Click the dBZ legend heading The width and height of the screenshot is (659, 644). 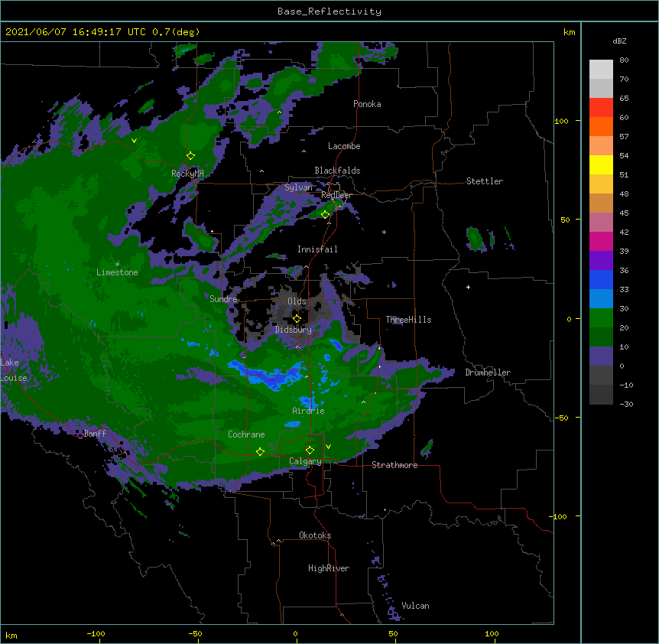(x=619, y=41)
